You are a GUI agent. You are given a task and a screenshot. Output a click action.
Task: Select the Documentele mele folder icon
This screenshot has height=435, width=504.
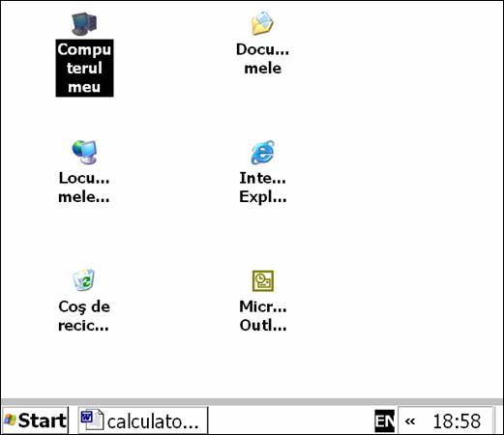pyautogui.click(x=262, y=23)
